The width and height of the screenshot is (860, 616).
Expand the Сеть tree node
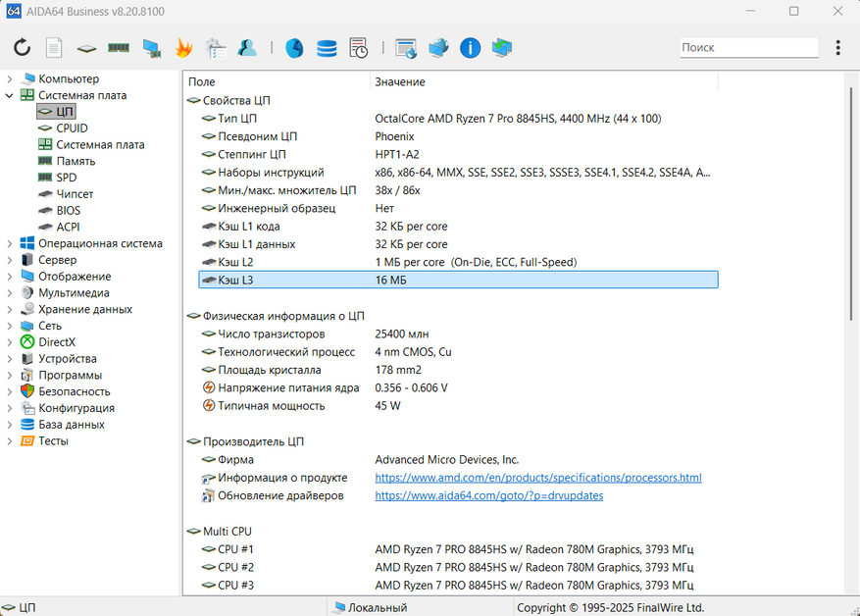10,326
